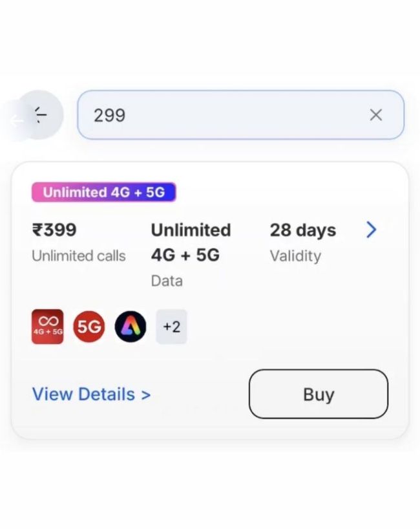Open the red infinity 4G + 5G icon
This screenshot has width=420, height=529.
pos(48,327)
